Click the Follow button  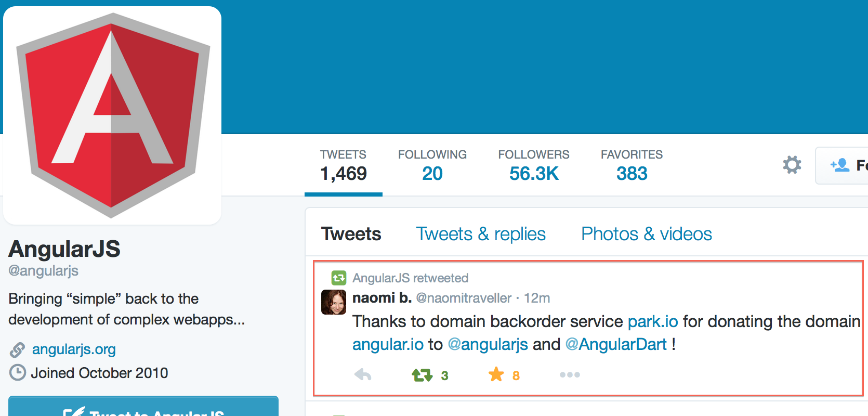842,165
